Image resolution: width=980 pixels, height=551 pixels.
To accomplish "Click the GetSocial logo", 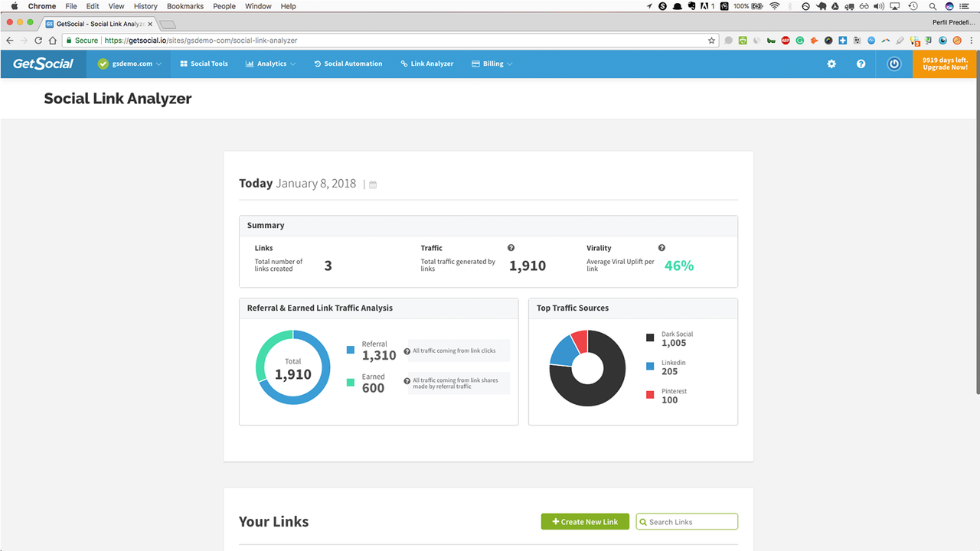I will [x=42, y=64].
